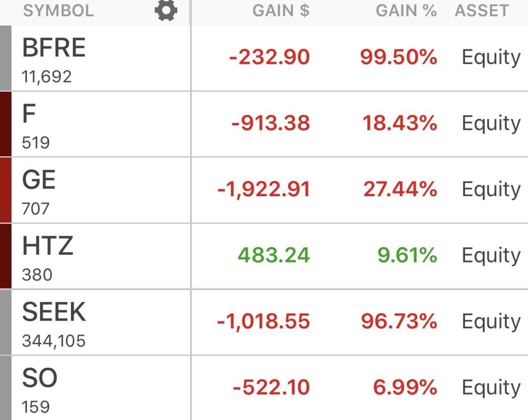Click the BFRE 99.50% gain percentage
This screenshot has height=420, width=528.
coord(399,57)
